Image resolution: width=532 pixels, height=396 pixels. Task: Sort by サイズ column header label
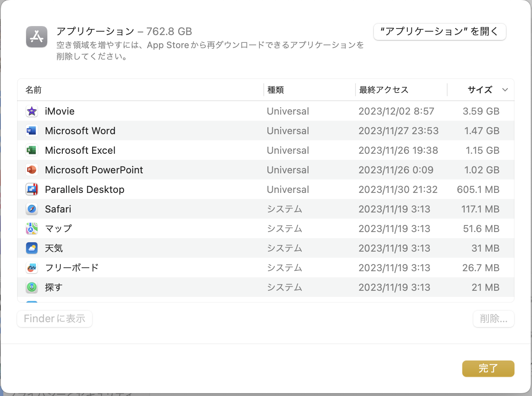(480, 90)
